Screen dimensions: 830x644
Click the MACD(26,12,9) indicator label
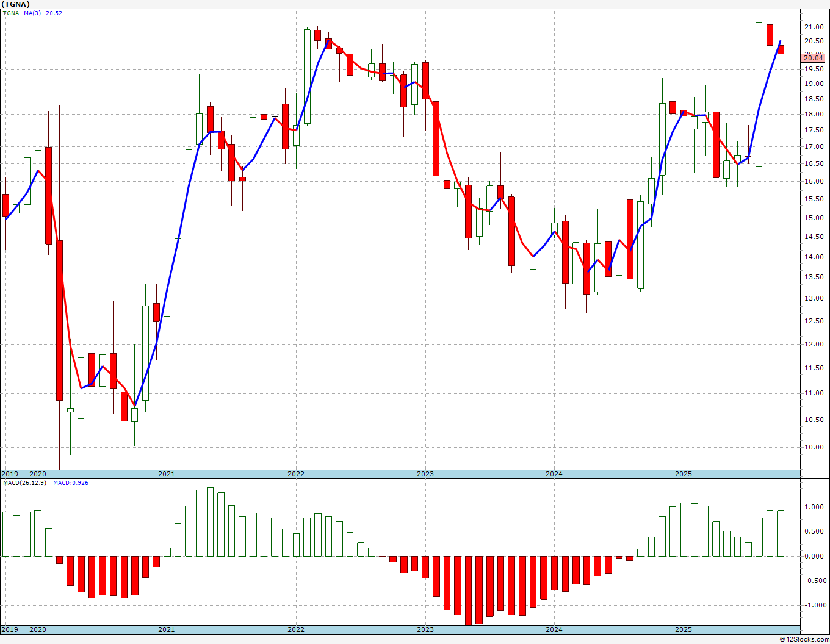24,483
